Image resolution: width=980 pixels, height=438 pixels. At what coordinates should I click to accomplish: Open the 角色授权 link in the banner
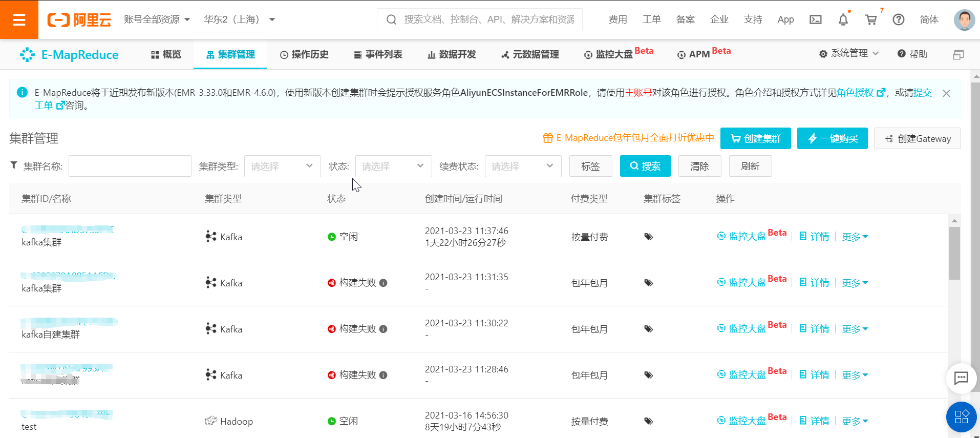pyautogui.click(x=861, y=93)
